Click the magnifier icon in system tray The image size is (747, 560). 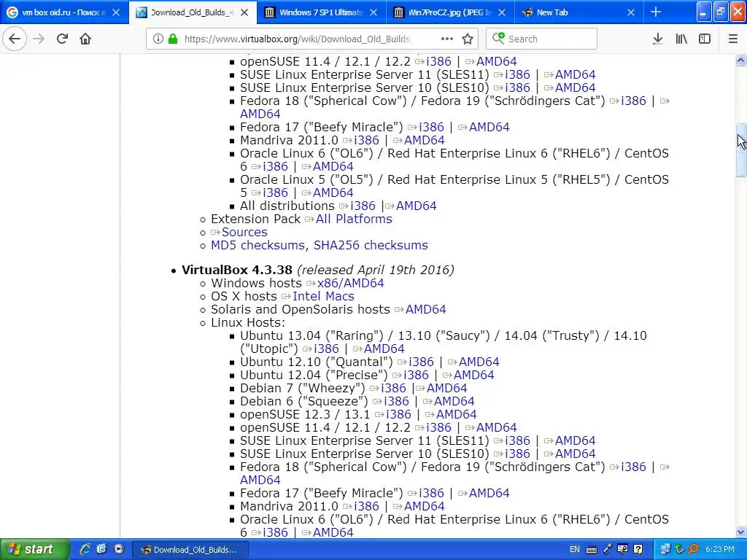[693, 550]
